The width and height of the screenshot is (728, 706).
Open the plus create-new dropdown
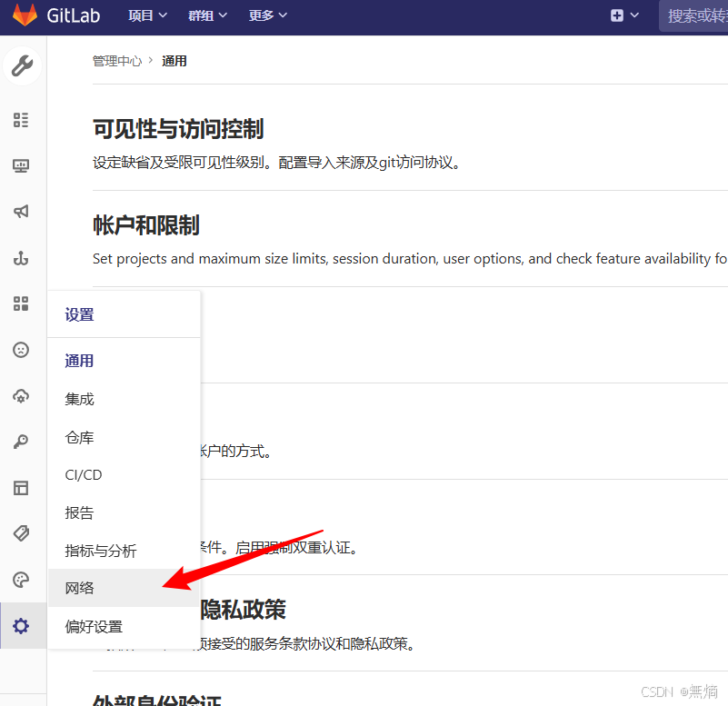coord(624,15)
